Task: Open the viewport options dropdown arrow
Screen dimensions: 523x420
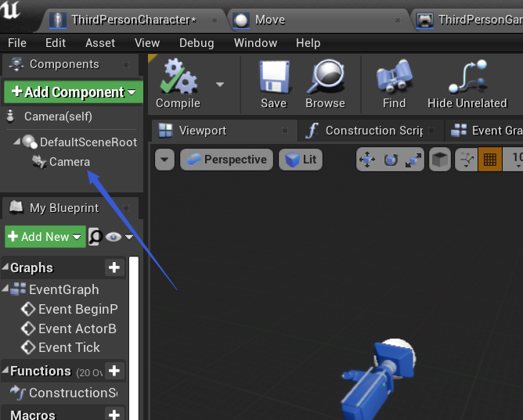Action: [x=164, y=160]
